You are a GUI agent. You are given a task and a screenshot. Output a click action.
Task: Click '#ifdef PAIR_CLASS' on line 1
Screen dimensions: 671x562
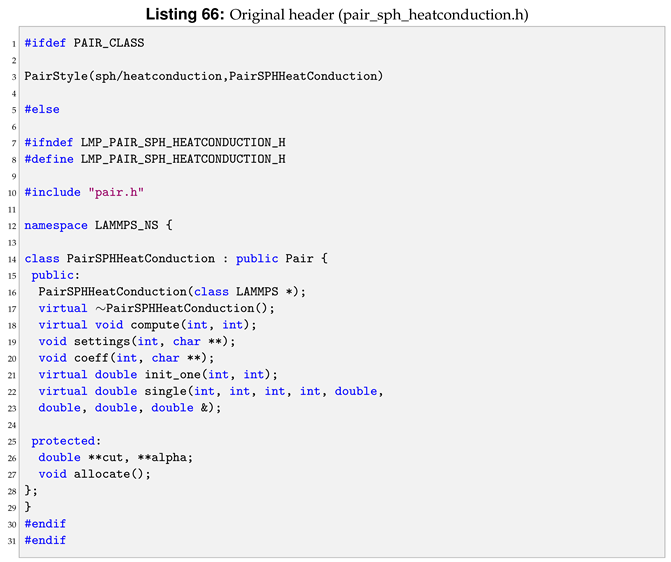[84, 43]
